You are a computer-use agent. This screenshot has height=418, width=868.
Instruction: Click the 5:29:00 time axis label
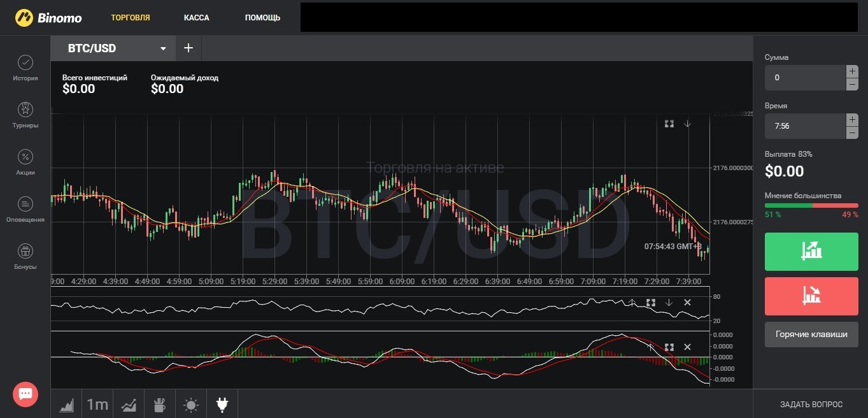point(274,281)
